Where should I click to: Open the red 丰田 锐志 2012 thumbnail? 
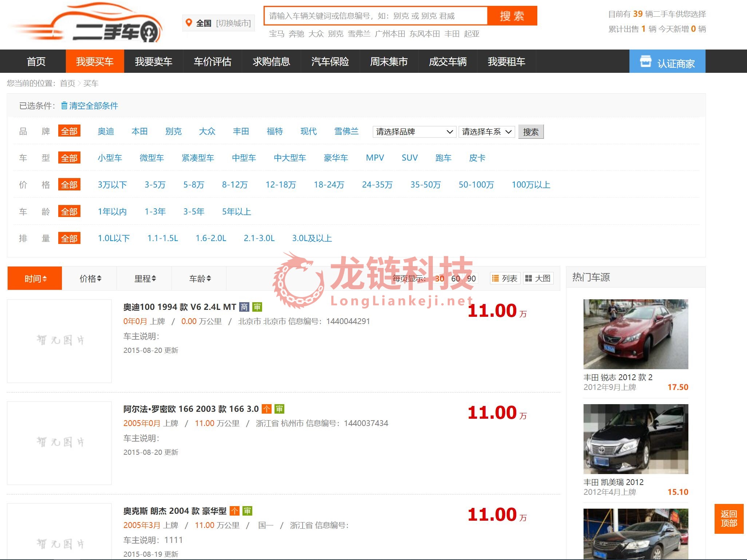tap(636, 334)
